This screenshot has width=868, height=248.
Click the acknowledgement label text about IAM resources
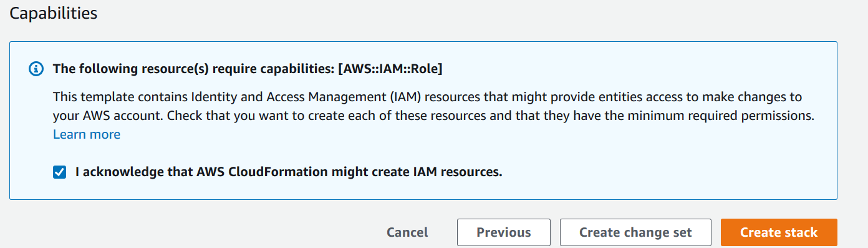tap(289, 172)
